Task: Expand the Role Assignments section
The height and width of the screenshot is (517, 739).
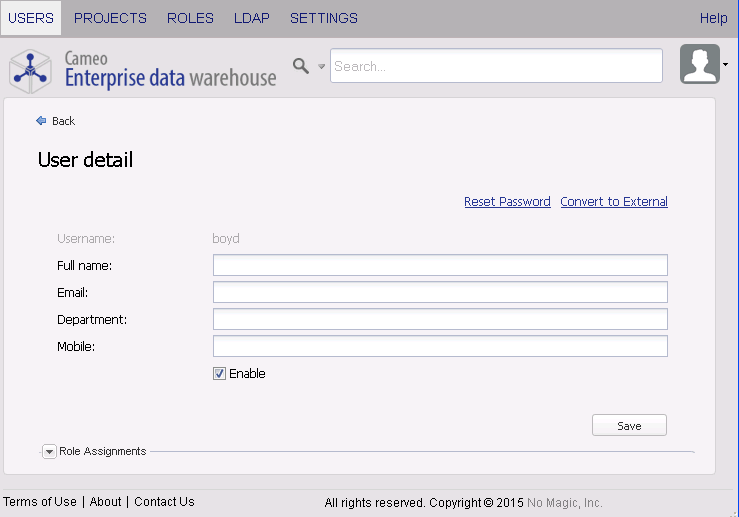Action: (x=50, y=452)
